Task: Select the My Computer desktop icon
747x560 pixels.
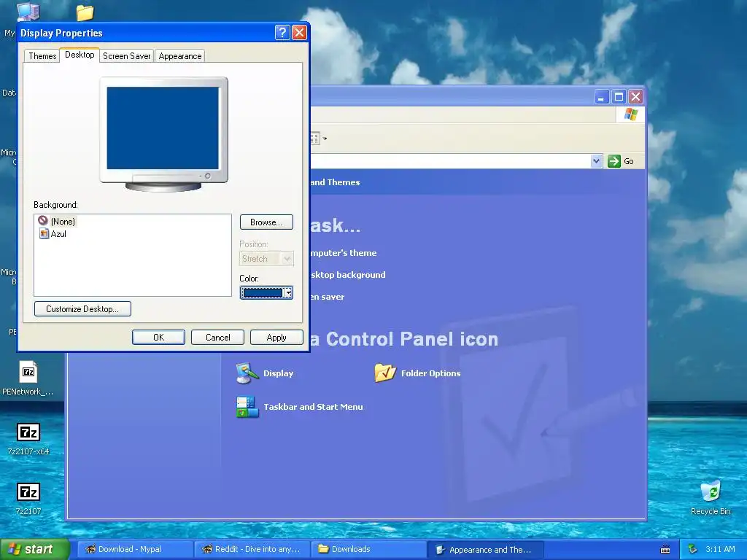Action: tap(28, 12)
